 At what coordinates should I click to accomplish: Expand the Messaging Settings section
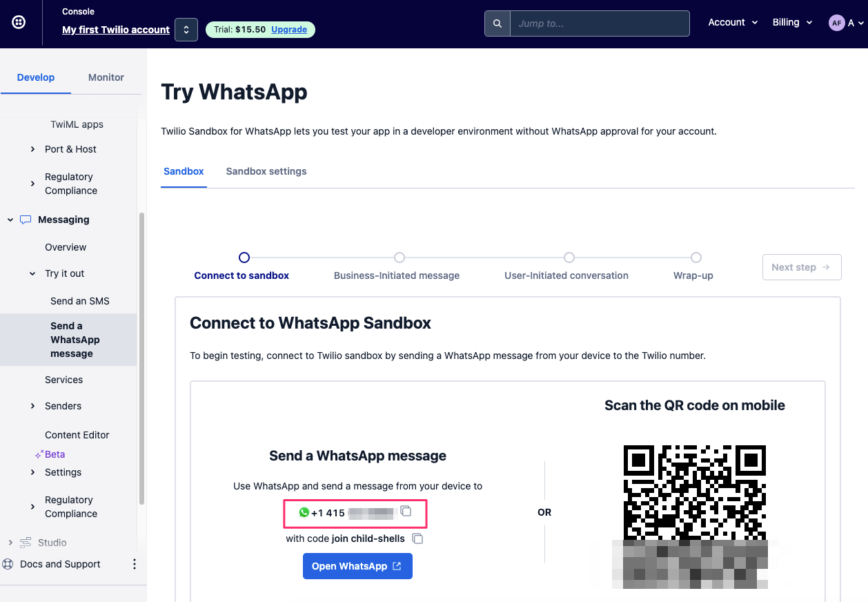32,472
